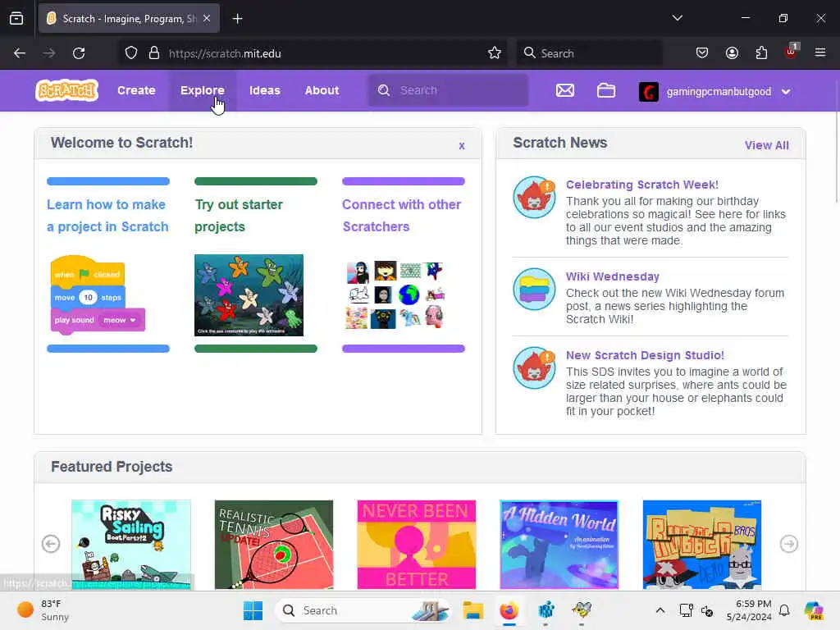Open the Explore menu item
This screenshot has height=630, width=840.
click(203, 90)
